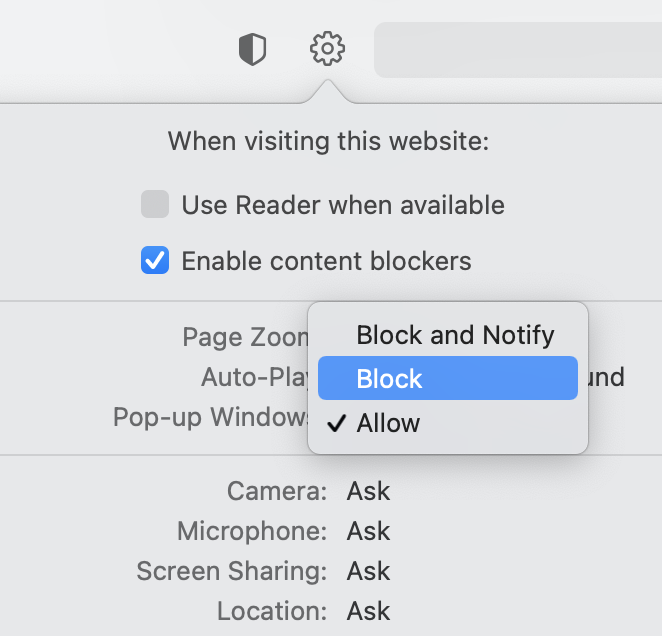Uncheck the Enable content blockers checkbox

[x=155, y=262]
